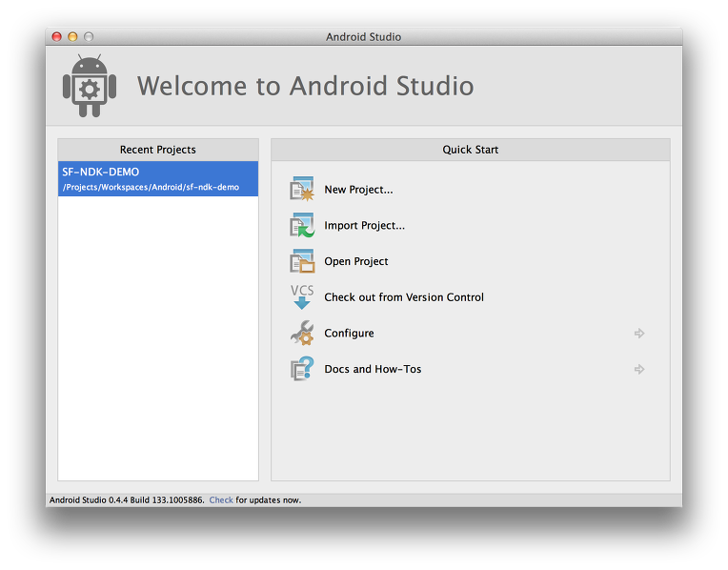Viewport: 728px width, 570px height.
Task: Select the Open Project label
Action: (x=356, y=261)
